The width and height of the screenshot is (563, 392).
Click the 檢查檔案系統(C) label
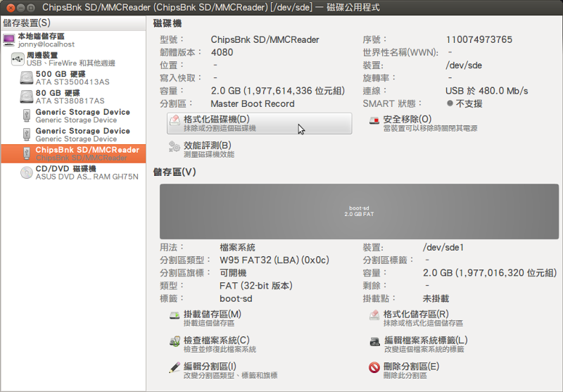click(217, 341)
